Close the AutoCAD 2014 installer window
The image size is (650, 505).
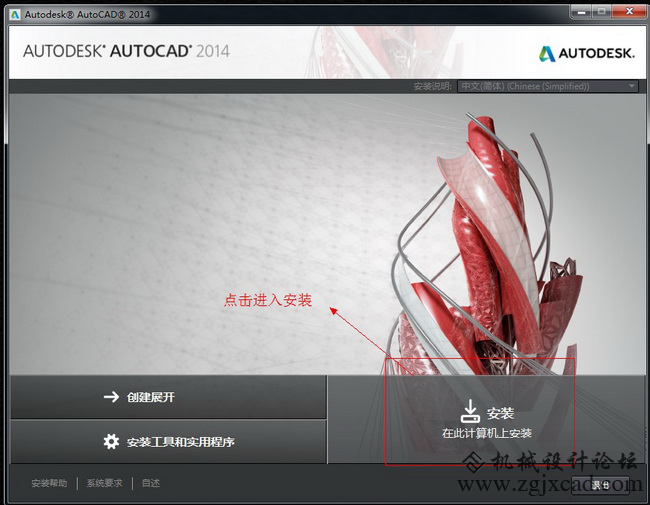[x=629, y=12]
